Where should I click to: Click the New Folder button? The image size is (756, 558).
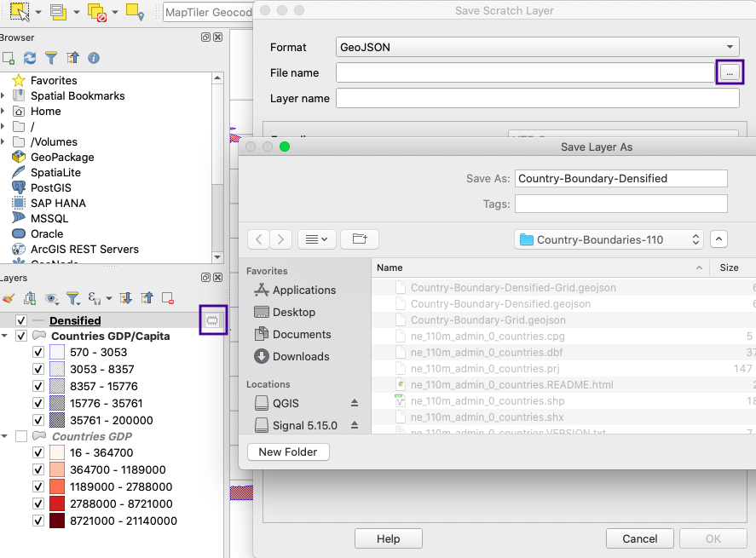(288, 452)
